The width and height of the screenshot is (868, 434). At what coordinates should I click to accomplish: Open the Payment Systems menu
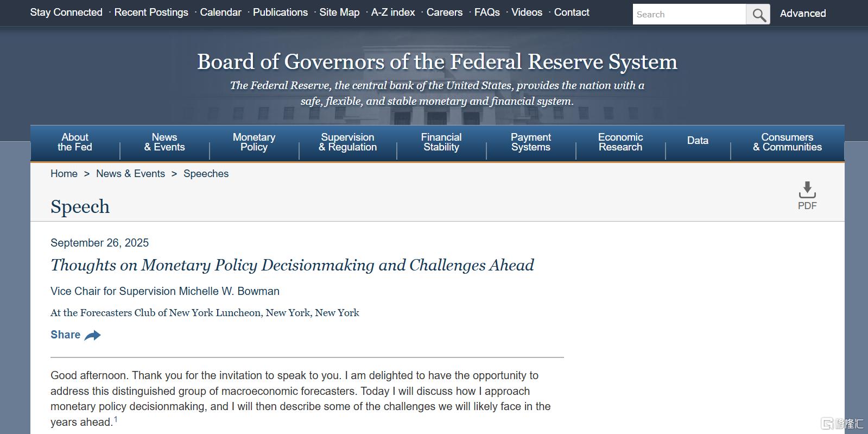coord(531,142)
